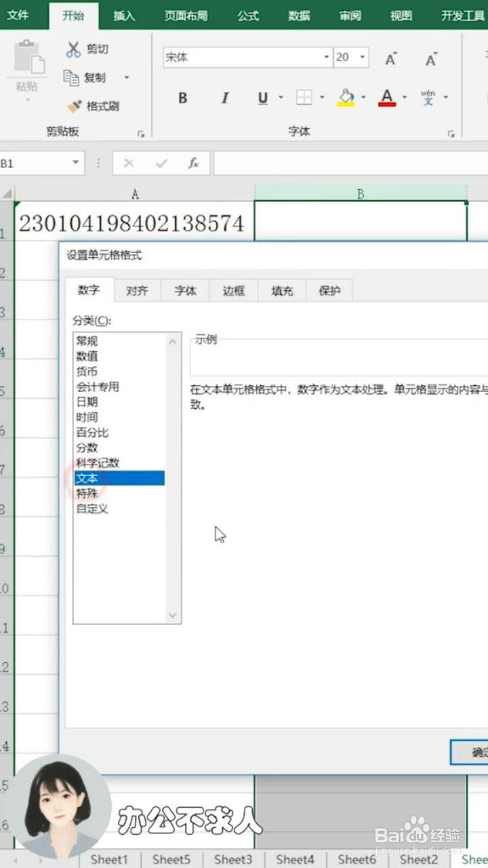The height and width of the screenshot is (868, 488).
Task: Expand the phonetic guide dropdown arrow
Action: pos(446,98)
